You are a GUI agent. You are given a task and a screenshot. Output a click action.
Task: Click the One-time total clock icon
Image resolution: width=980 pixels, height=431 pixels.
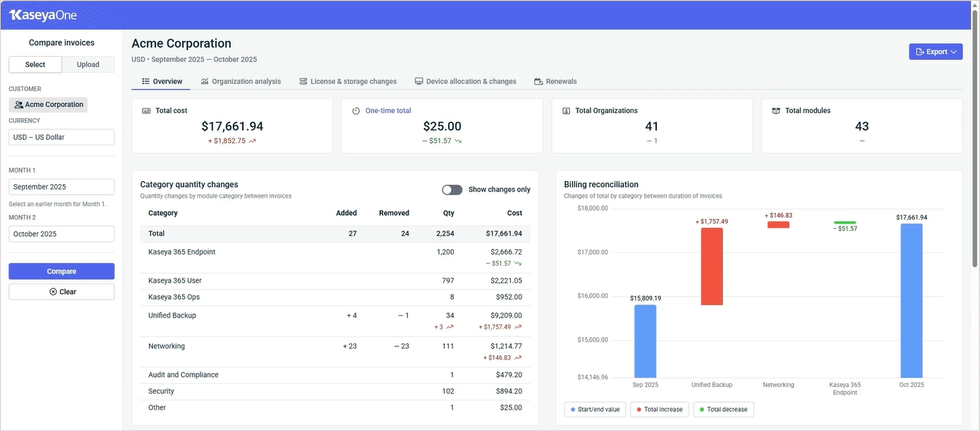click(x=356, y=111)
